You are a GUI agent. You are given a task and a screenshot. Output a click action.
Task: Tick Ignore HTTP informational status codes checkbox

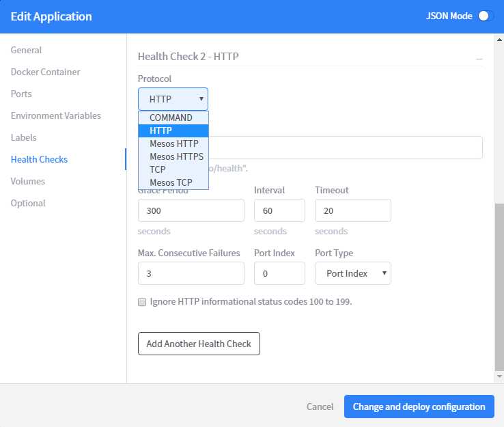(x=142, y=302)
